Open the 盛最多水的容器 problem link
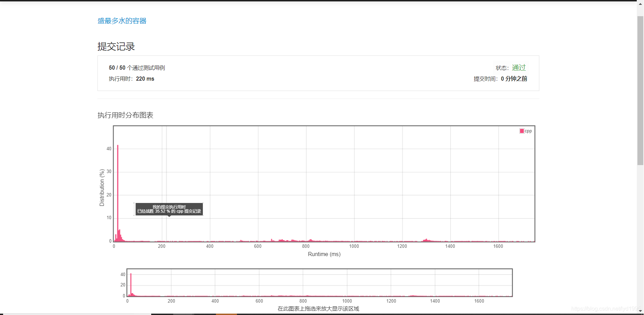This screenshot has height=315, width=644. tap(122, 21)
